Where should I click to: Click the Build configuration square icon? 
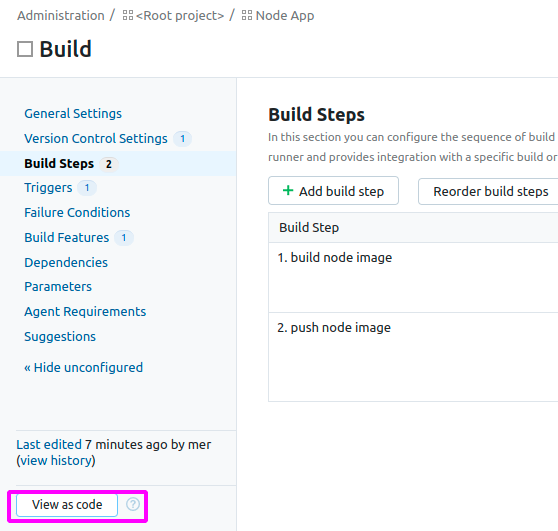25,49
